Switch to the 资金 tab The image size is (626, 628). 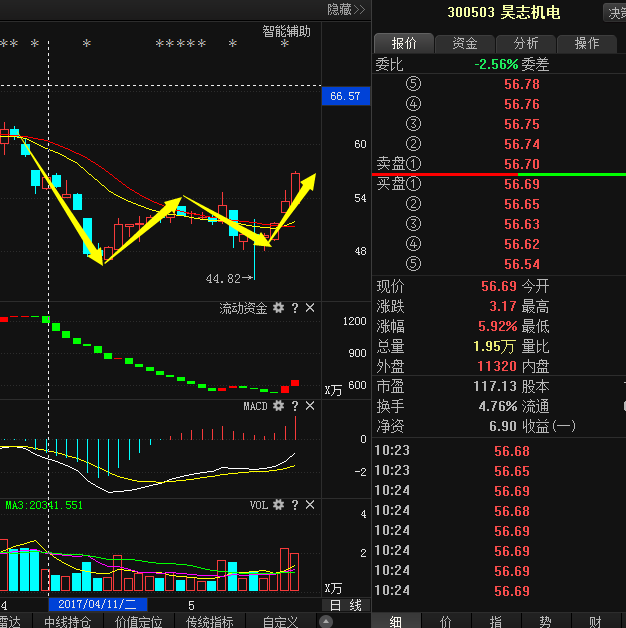point(465,43)
